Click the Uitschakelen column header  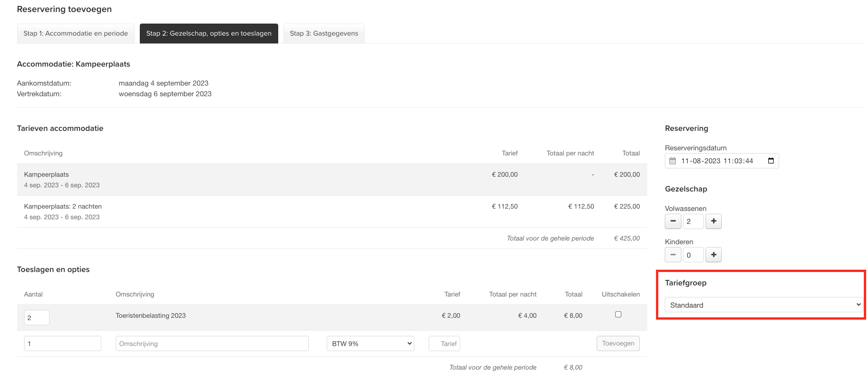pyautogui.click(x=621, y=294)
